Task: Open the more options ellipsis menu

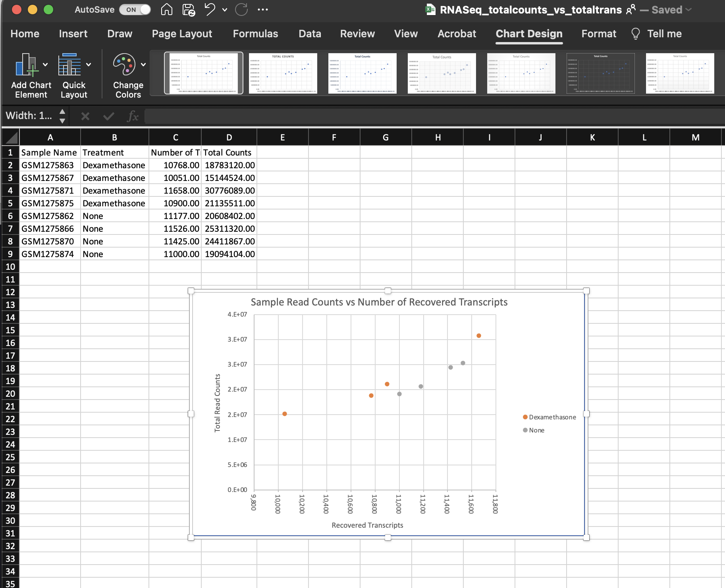Action: (x=263, y=10)
